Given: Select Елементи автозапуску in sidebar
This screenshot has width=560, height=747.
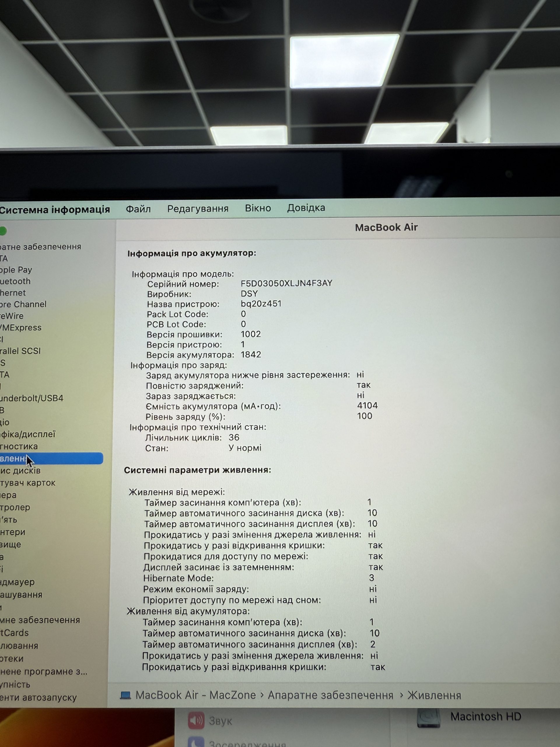Looking at the screenshot, I should (38, 697).
